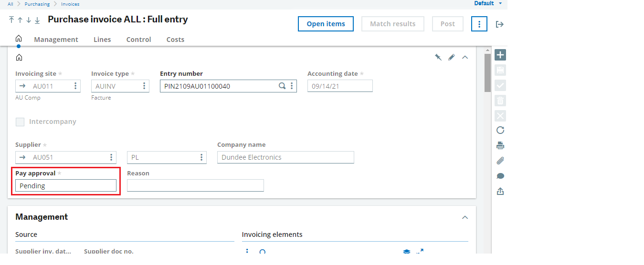Click the Export/share icon in sidebar
This screenshot has height=265, width=644.
500,191
